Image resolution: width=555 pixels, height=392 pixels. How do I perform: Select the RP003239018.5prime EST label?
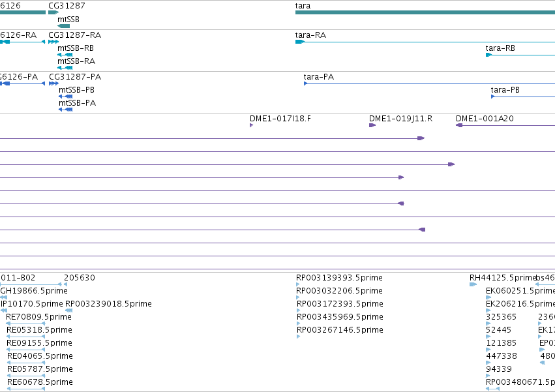point(108,304)
